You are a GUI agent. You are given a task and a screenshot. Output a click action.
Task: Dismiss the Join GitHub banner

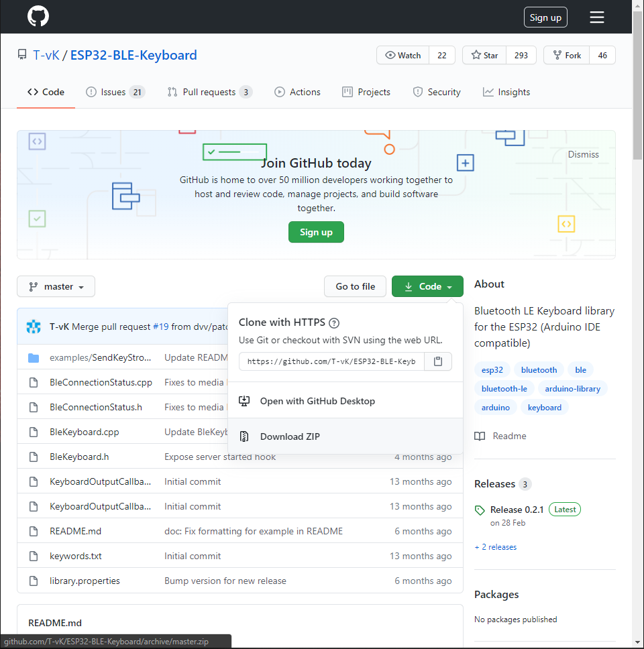[583, 154]
